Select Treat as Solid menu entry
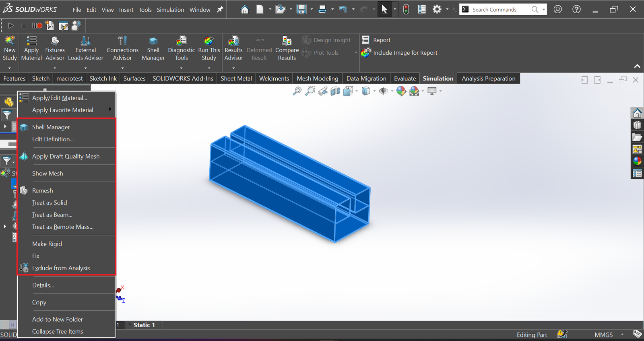 [50, 203]
